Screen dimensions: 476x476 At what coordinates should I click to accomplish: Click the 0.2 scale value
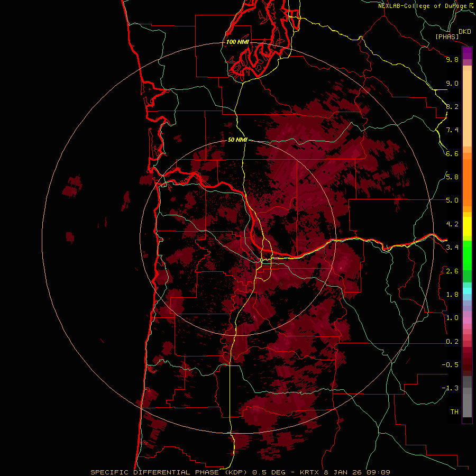452,342
